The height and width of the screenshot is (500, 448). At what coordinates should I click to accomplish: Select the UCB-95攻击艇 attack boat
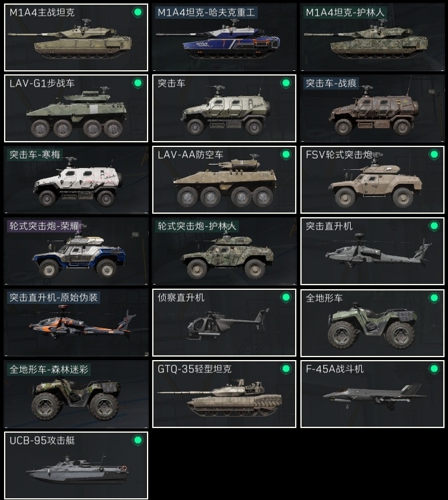[76, 465]
